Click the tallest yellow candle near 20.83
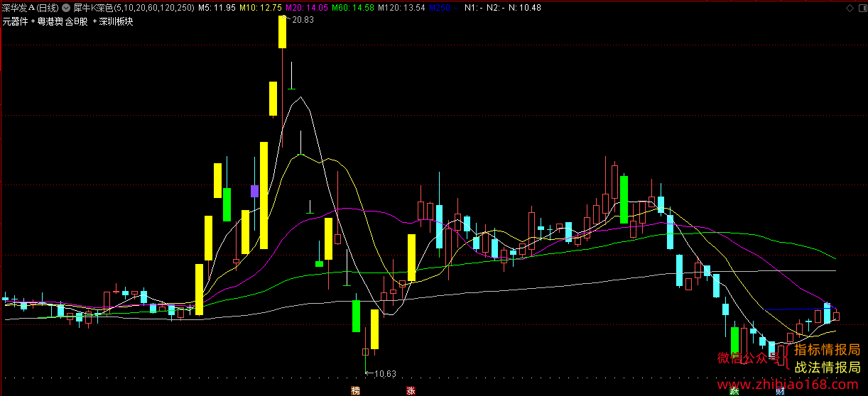Image resolution: width=868 pixels, height=396 pixels. [x=282, y=32]
